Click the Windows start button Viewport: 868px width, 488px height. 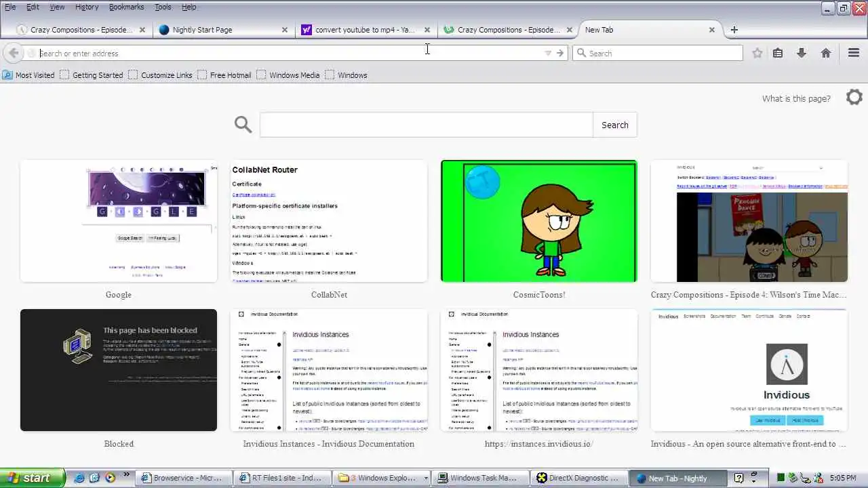33,478
